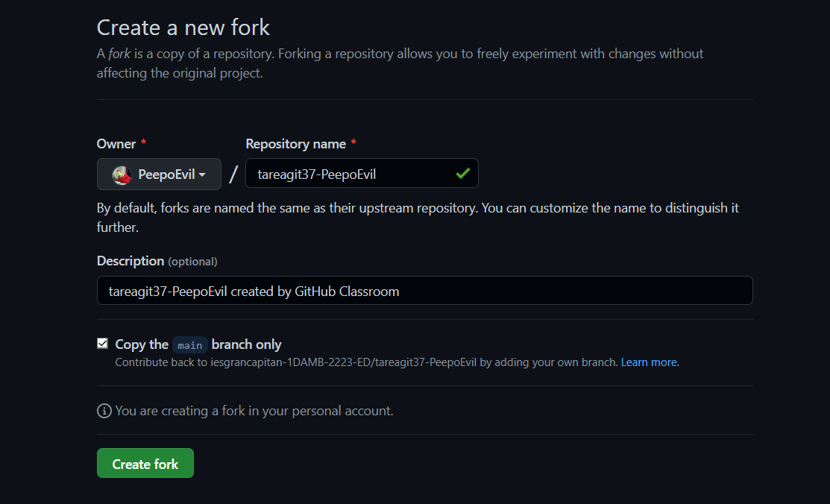
Task: Click the Create a new fork heading
Action: [x=183, y=27]
